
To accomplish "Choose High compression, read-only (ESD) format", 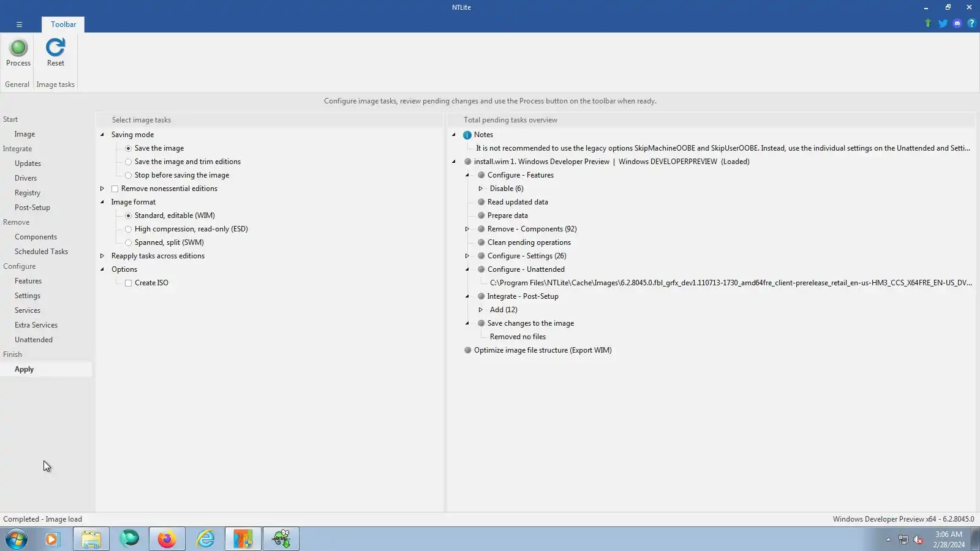I will [128, 229].
